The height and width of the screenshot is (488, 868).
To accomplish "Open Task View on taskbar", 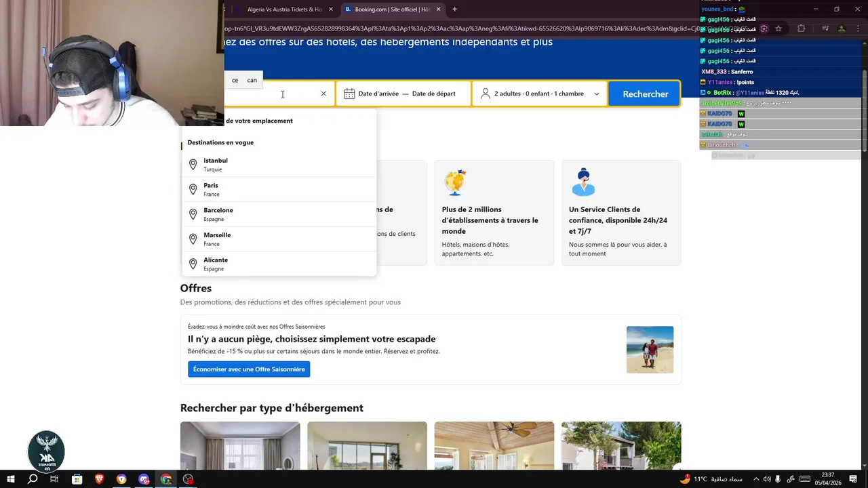I will (54, 479).
